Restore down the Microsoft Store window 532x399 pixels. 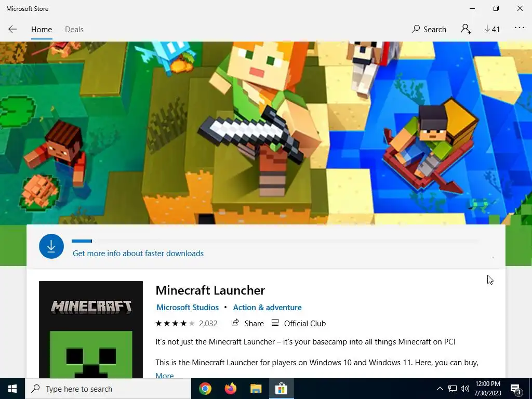(x=496, y=8)
